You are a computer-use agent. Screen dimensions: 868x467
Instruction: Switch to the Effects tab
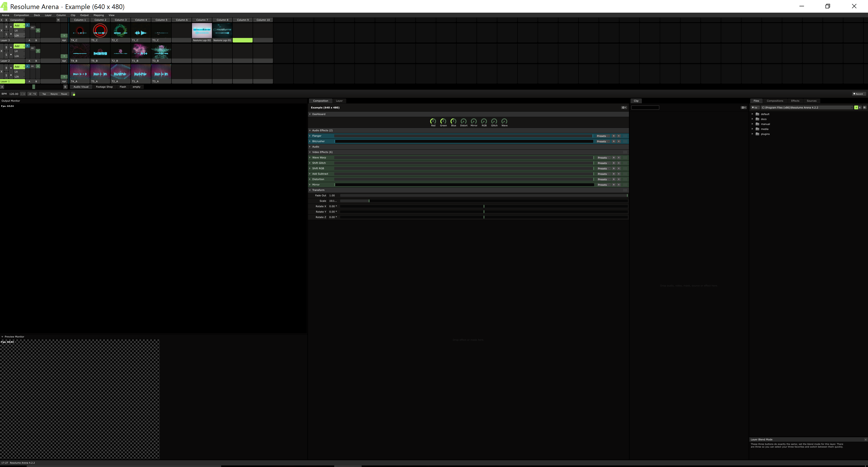coord(795,101)
